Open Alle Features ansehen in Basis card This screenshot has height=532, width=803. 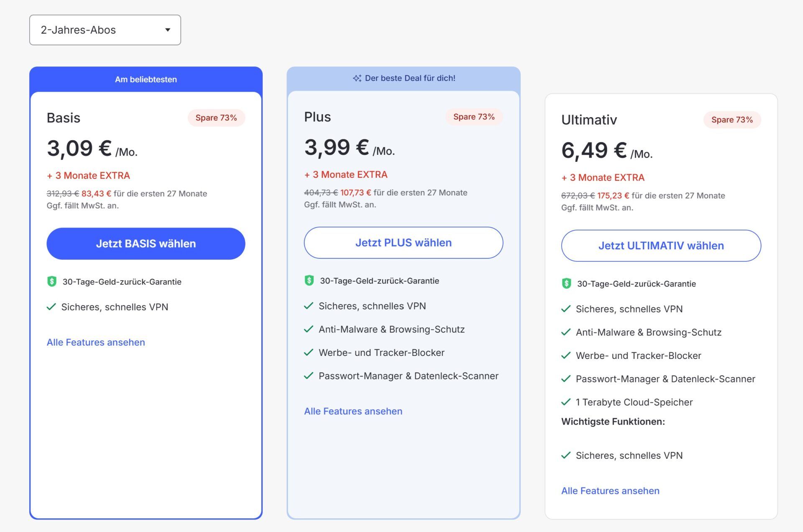click(96, 343)
